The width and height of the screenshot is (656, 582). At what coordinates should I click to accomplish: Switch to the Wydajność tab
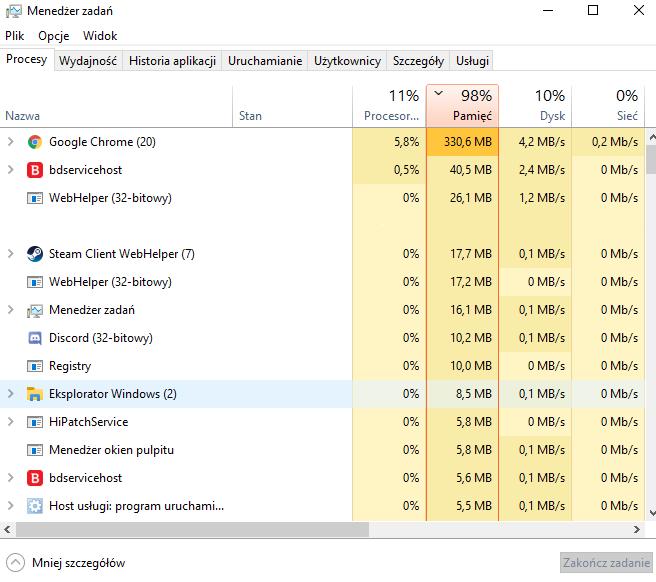click(88, 61)
